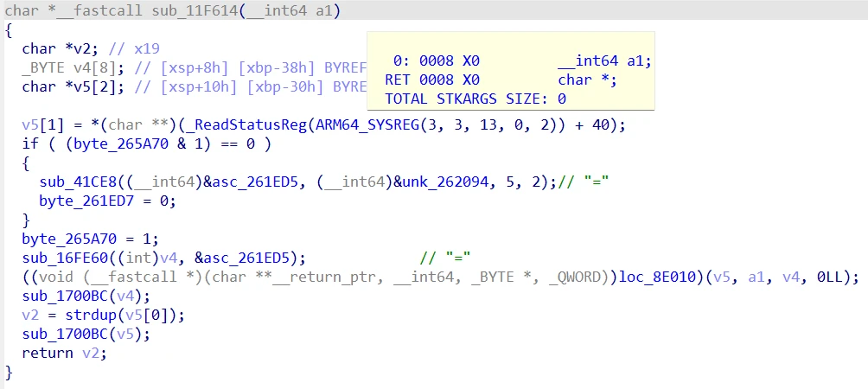
Task: Click tooltip line '0: 0008 X0 __int64 a1;'
Action: (x=522, y=61)
